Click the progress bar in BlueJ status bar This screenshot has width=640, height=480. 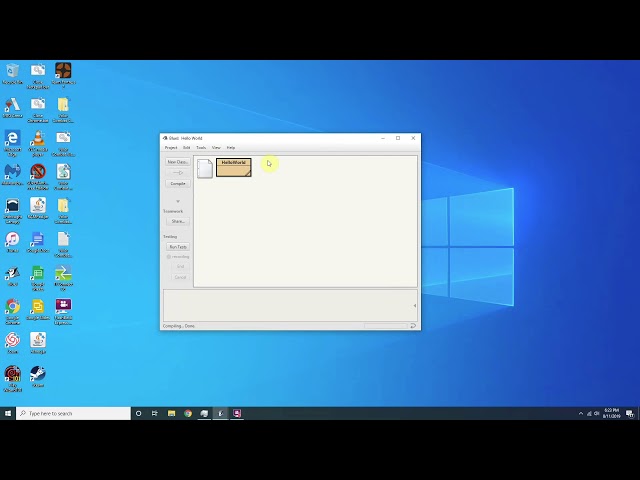386,326
